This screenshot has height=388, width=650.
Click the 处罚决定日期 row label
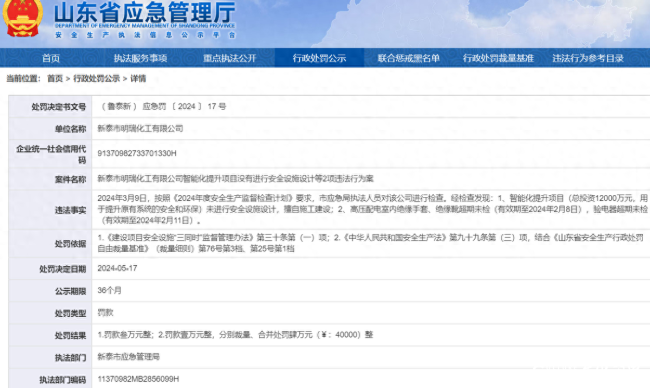pyautogui.click(x=63, y=269)
